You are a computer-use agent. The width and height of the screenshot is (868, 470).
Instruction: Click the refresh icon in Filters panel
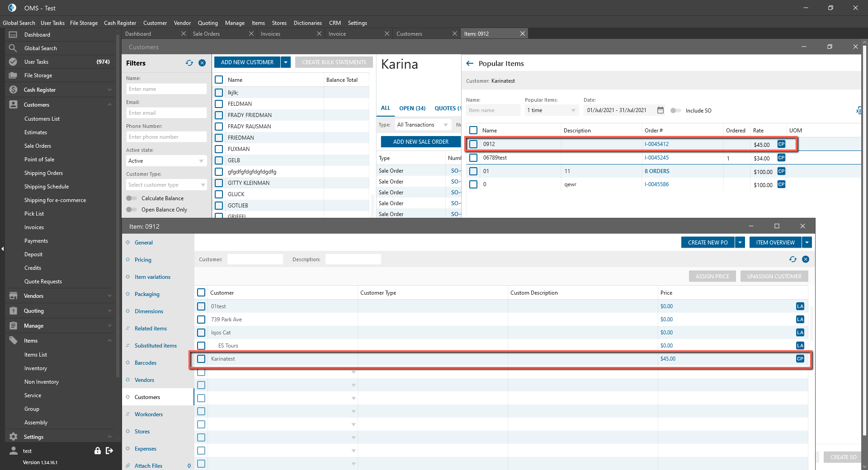[189, 63]
